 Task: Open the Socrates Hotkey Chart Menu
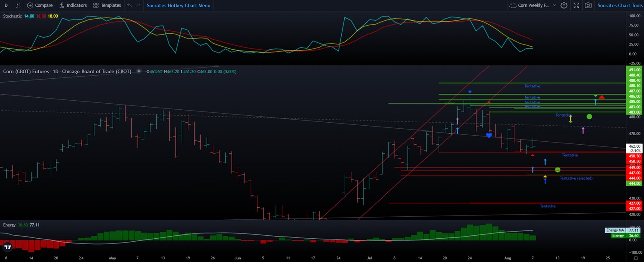(x=179, y=5)
